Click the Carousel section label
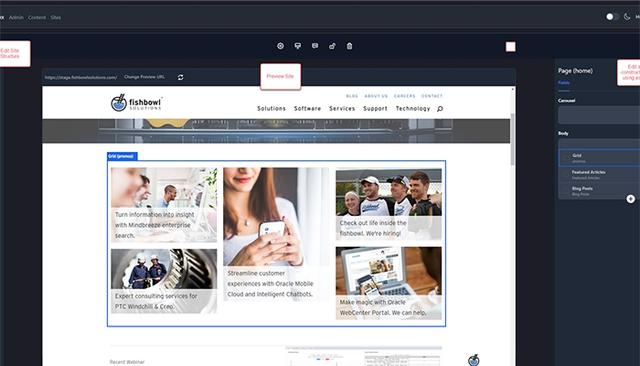Viewport: 640px width, 366px height. [x=567, y=100]
